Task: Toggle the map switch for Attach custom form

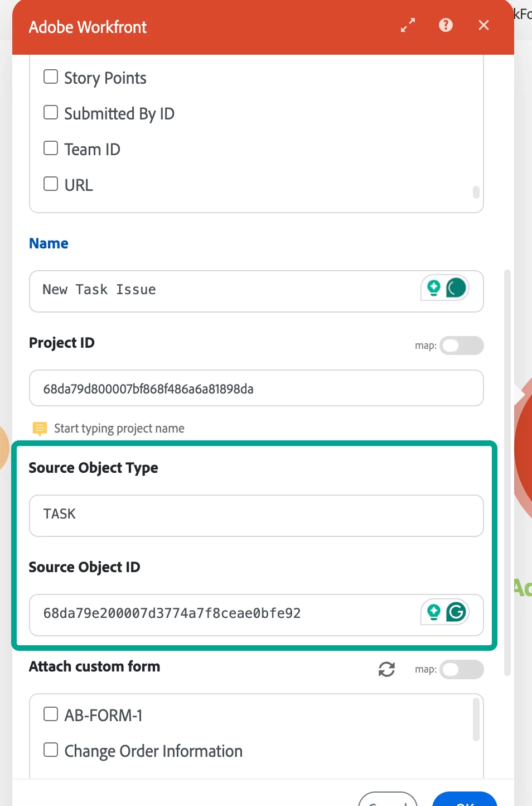Action: (x=462, y=669)
